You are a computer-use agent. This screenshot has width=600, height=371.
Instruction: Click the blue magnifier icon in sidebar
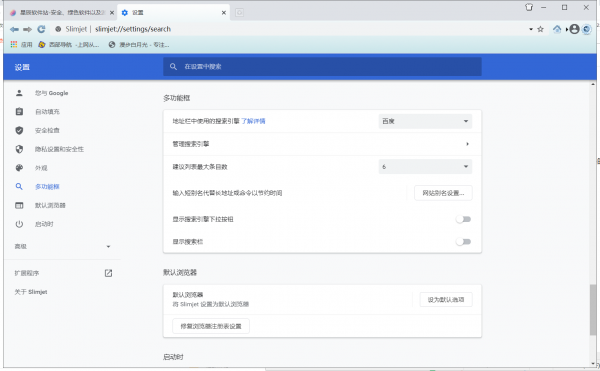coord(19,187)
